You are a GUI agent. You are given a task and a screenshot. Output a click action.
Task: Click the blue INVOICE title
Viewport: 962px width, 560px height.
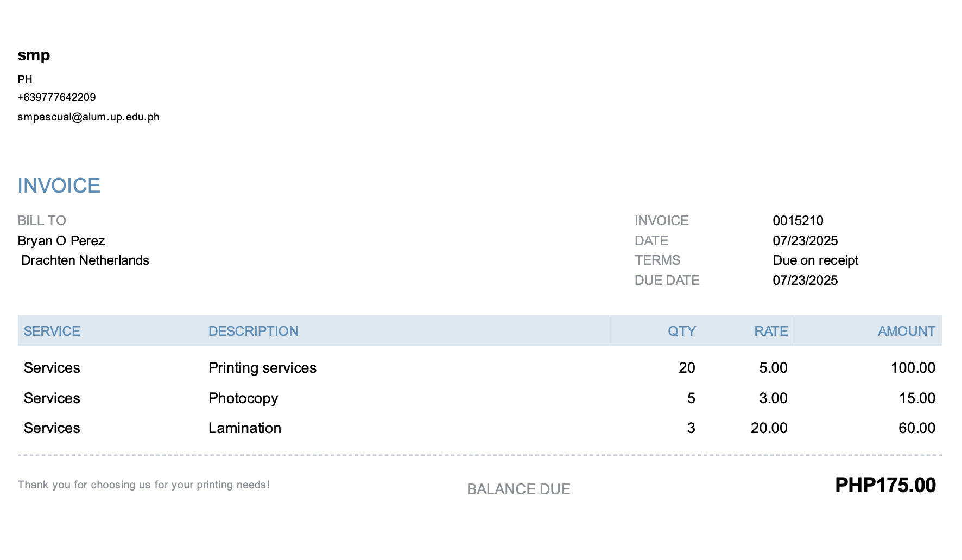pos(59,186)
